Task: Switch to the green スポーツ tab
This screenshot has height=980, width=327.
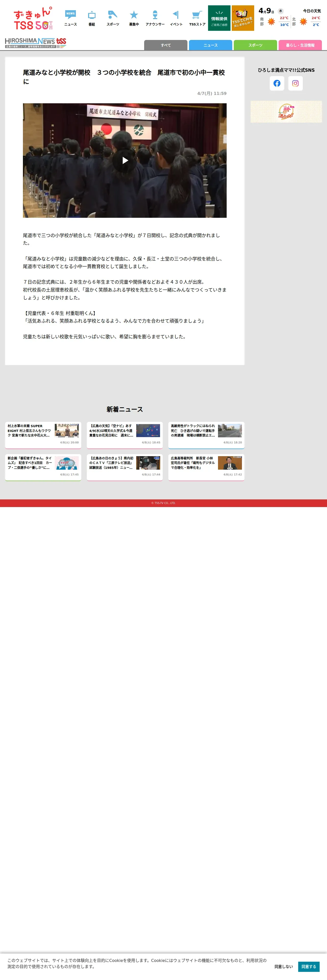Action: [255, 45]
